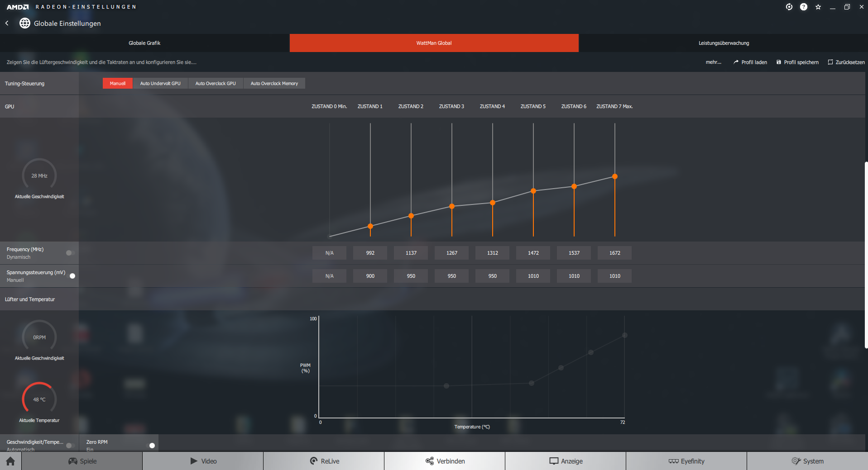Click Zustand 0 frequency N/A field
This screenshot has height=470, width=868.
tap(330, 253)
